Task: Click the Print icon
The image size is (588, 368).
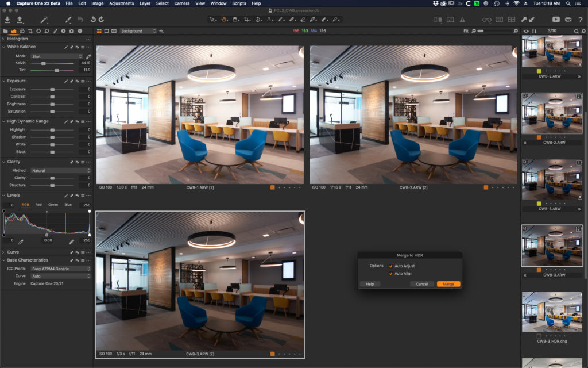Action: [x=568, y=20]
